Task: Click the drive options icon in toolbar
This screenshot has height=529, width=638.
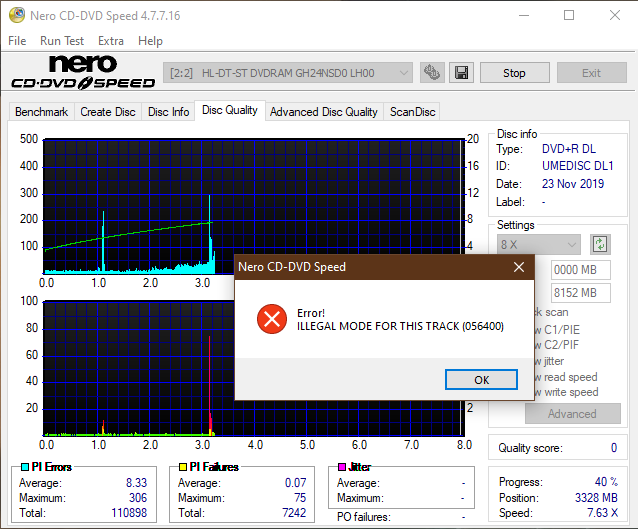Action: pos(432,73)
